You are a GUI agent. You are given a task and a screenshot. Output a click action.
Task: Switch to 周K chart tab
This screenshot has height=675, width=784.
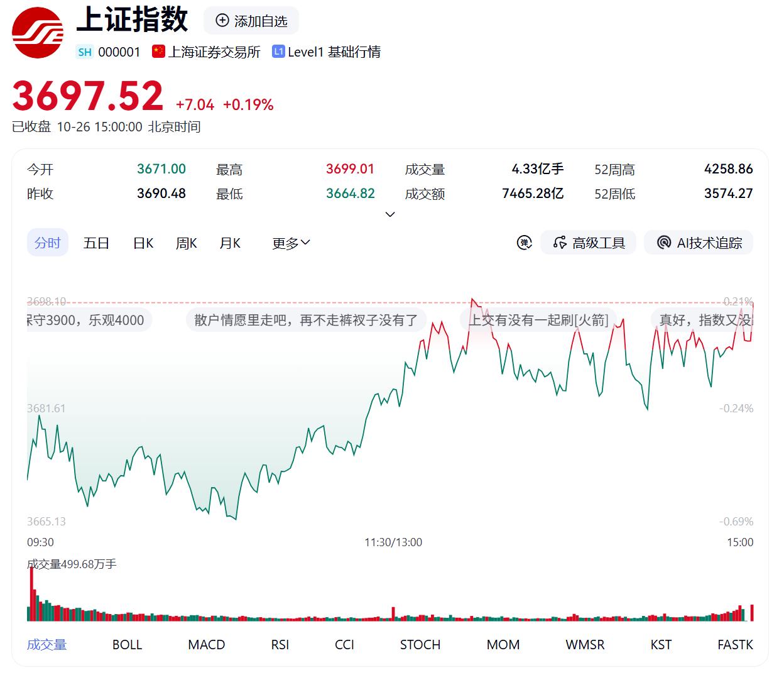point(187,243)
